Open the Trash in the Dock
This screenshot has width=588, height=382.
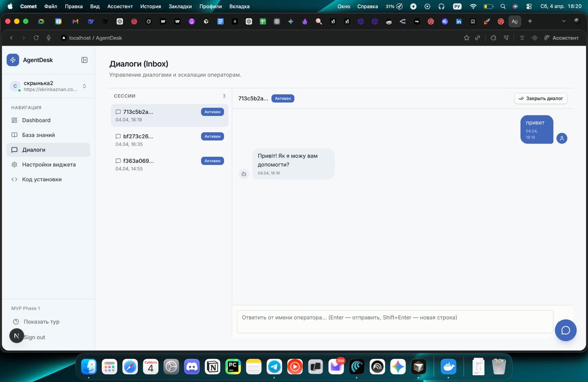coord(499,366)
